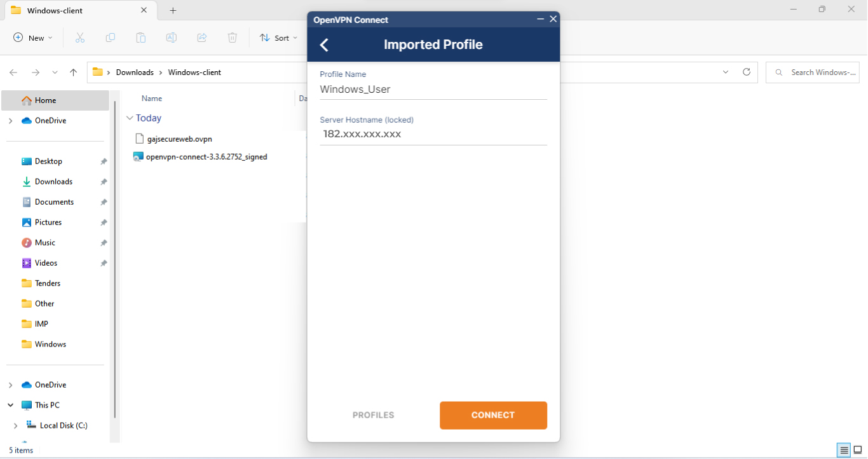
Task: Switch to large icons view
Action: click(x=857, y=450)
